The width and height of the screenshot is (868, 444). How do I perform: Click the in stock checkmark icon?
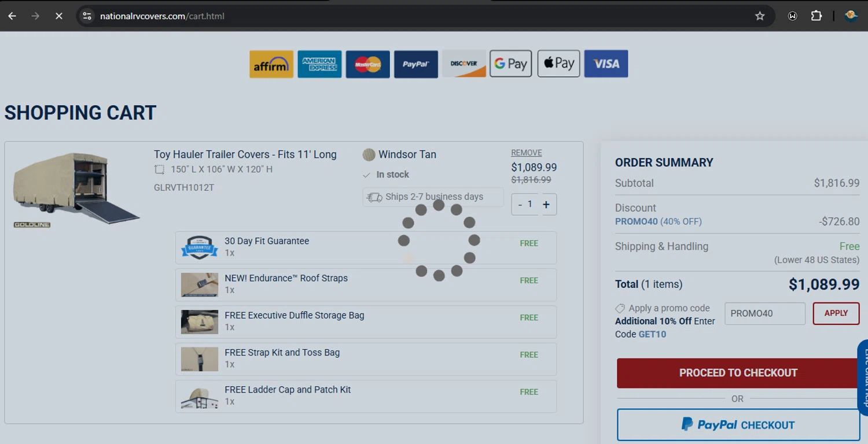tap(366, 175)
